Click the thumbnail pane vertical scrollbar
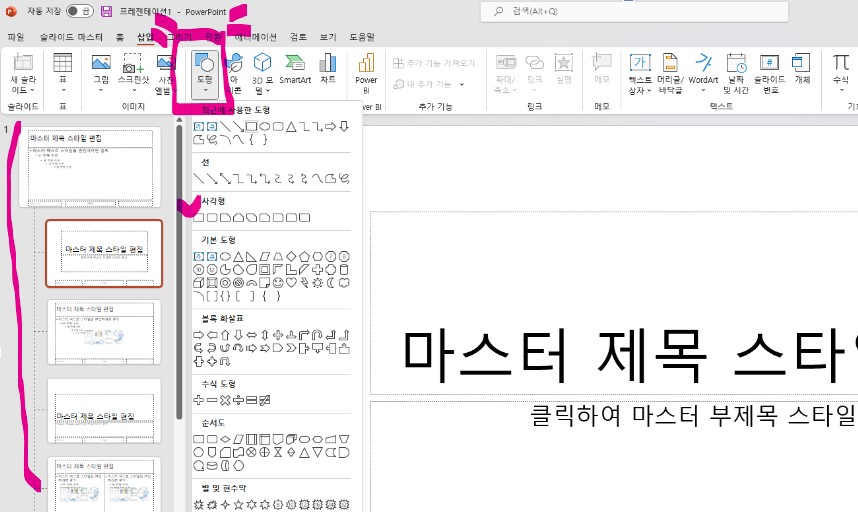This screenshot has width=858, height=512. (x=179, y=274)
